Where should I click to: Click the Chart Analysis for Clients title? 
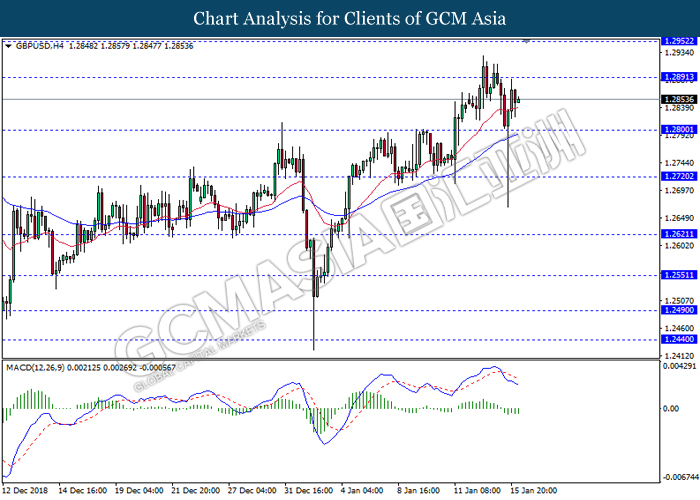(350, 18)
